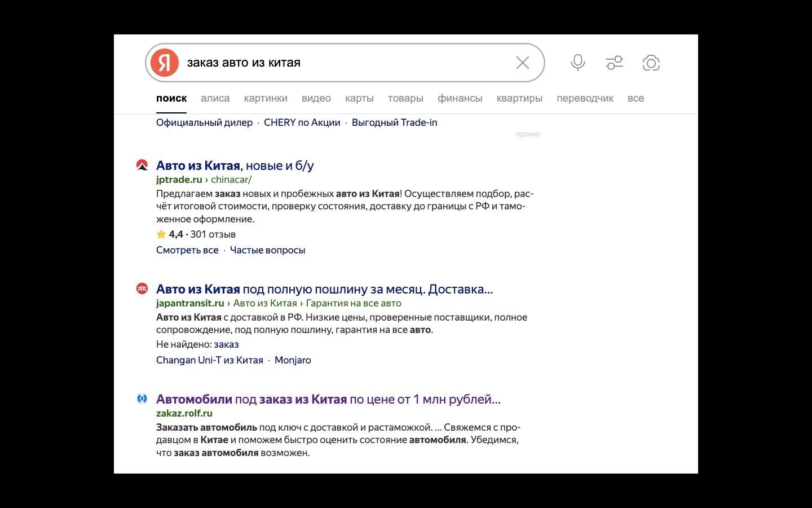The width and height of the screenshot is (812, 508).
Task: Click the snippet starting 'Предлагаем заказ новых'
Action: click(345, 206)
